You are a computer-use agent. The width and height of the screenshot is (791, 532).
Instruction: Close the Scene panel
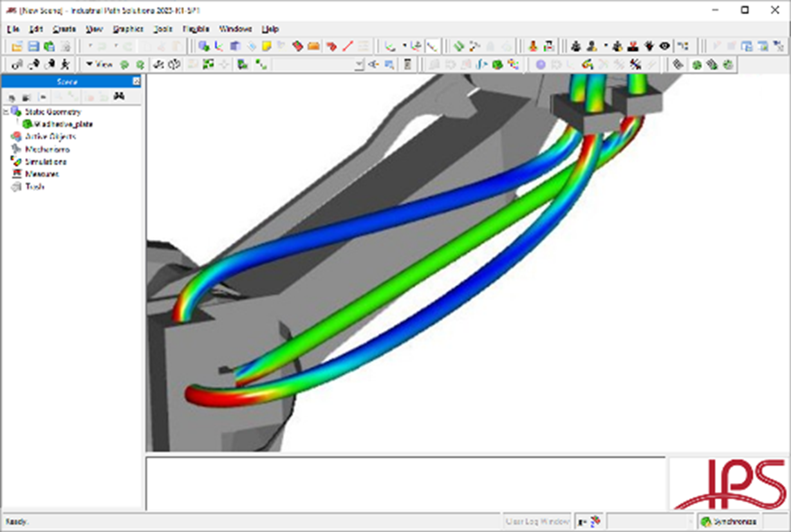click(136, 81)
